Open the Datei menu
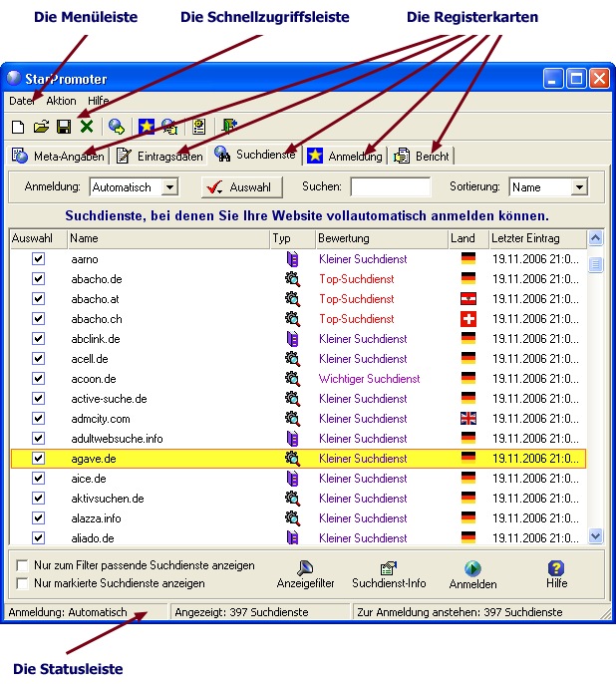 21,101
